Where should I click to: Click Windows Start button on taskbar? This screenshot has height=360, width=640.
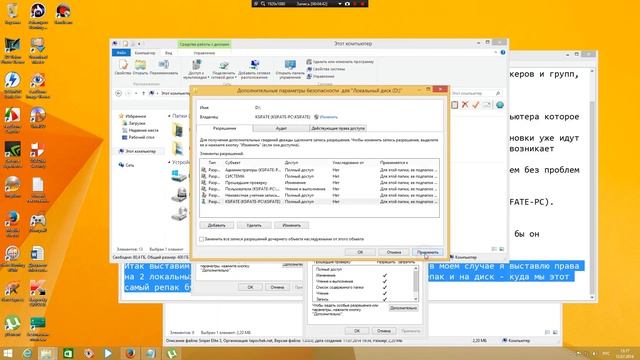(7, 353)
